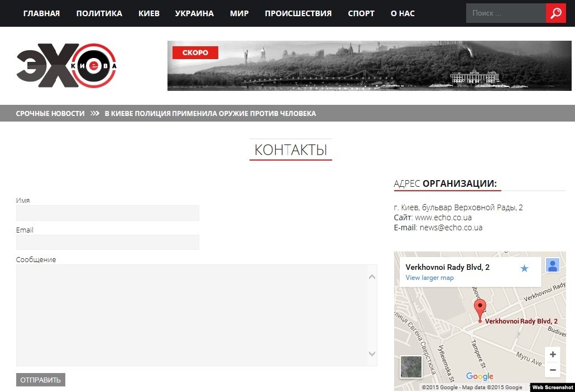Click the Google account avatar on map
575x392 pixels.
[552, 265]
